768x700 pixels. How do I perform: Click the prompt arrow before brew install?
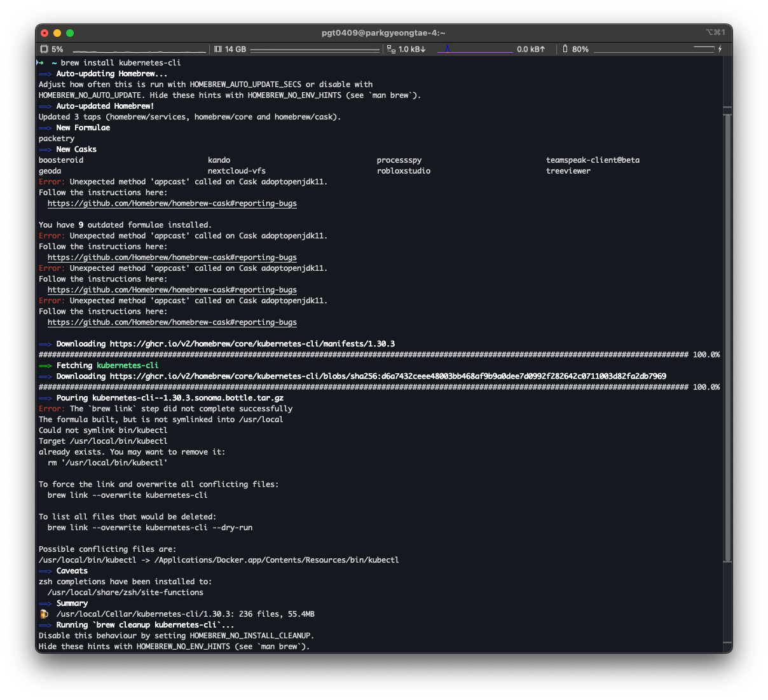40,62
